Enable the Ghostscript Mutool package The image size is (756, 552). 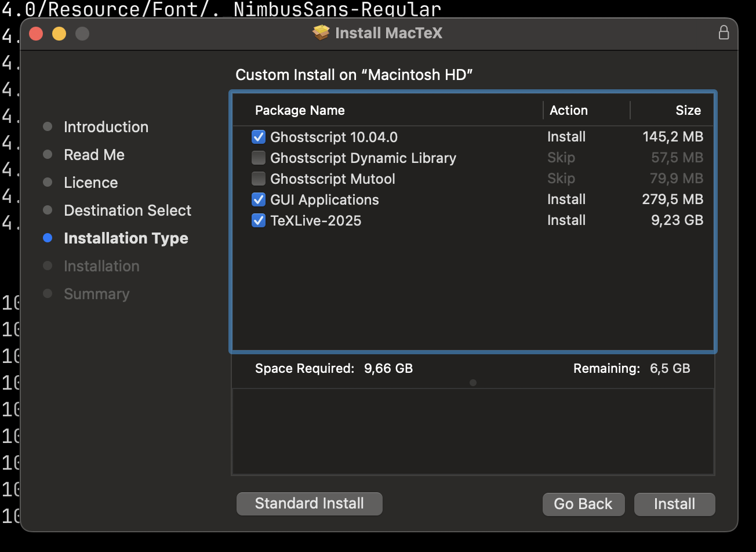pos(258,179)
